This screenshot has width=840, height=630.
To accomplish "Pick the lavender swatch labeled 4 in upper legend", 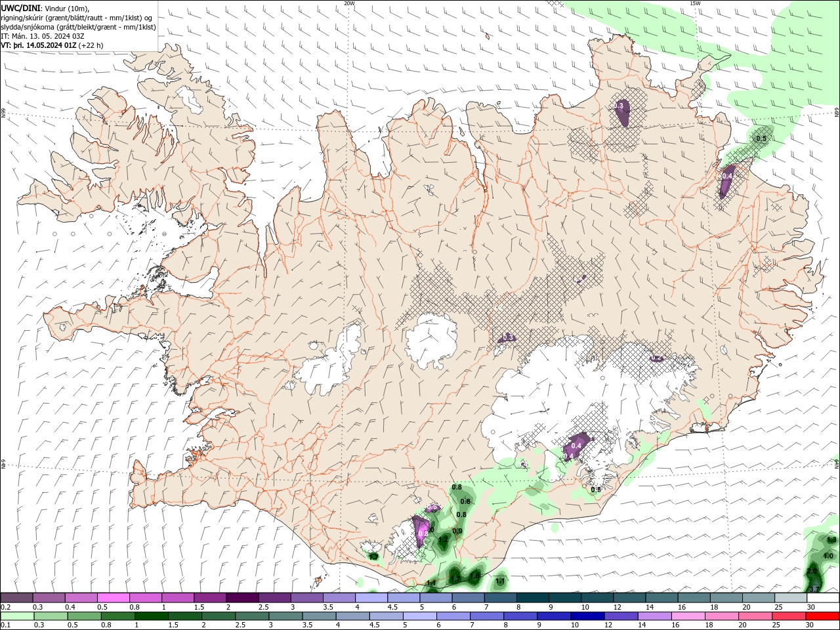I will [371, 598].
